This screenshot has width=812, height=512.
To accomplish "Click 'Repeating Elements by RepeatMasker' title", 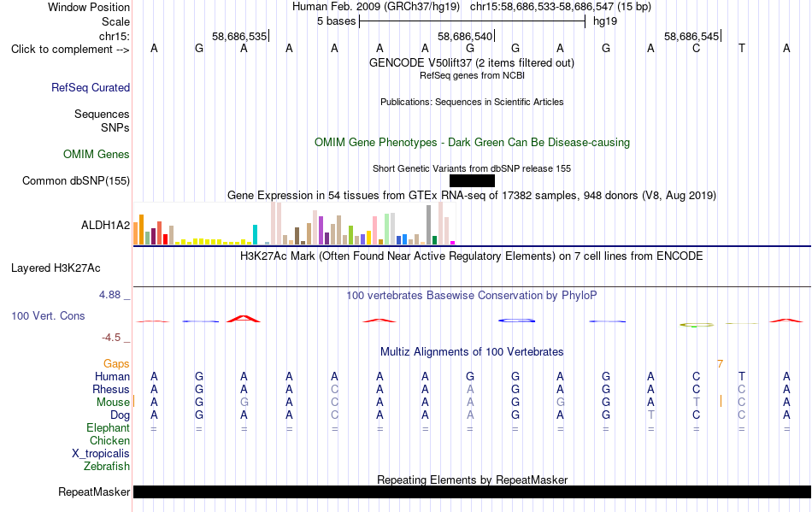I will 472,480.
